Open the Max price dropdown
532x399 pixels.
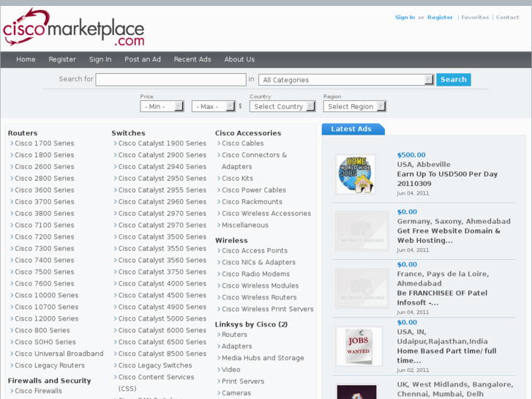(x=214, y=106)
